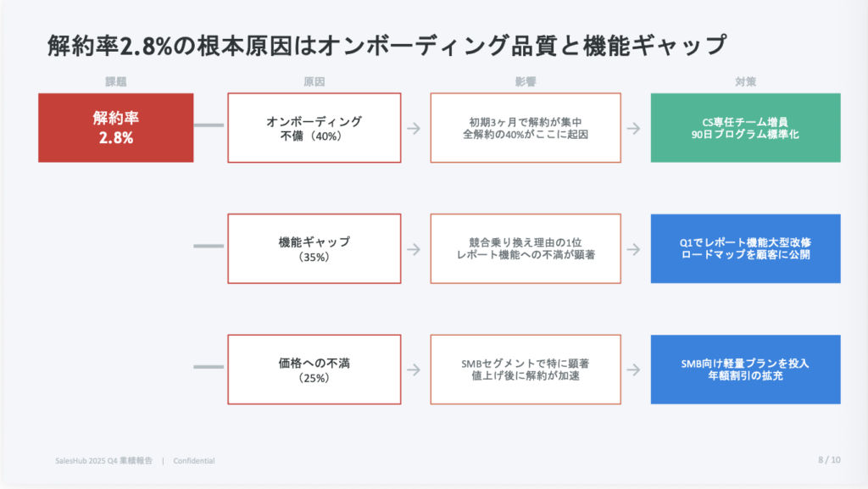
Task: Select the 機能ギャップ (35%) cause box
Action: (314, 248)
